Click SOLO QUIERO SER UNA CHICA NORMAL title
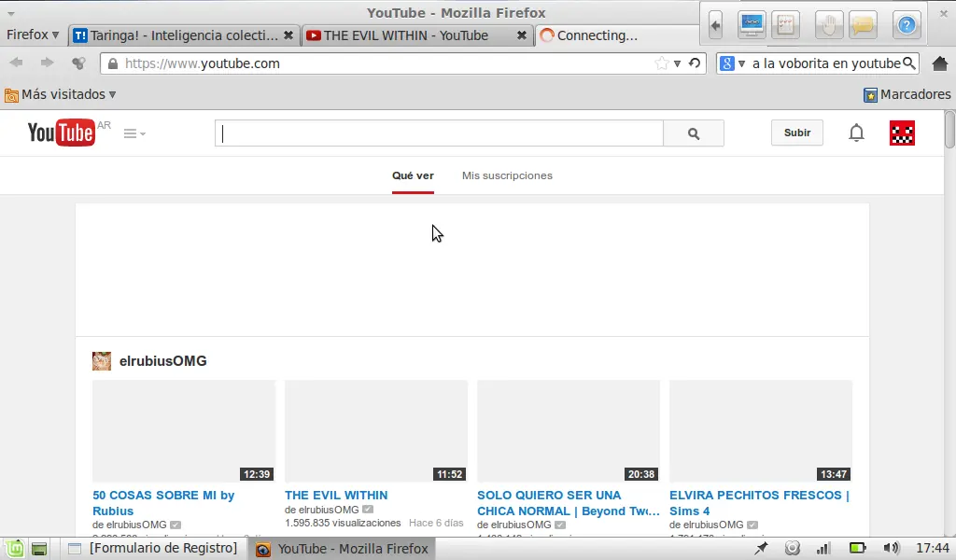The height and width of the screenshot is (560, 956). 569,503
